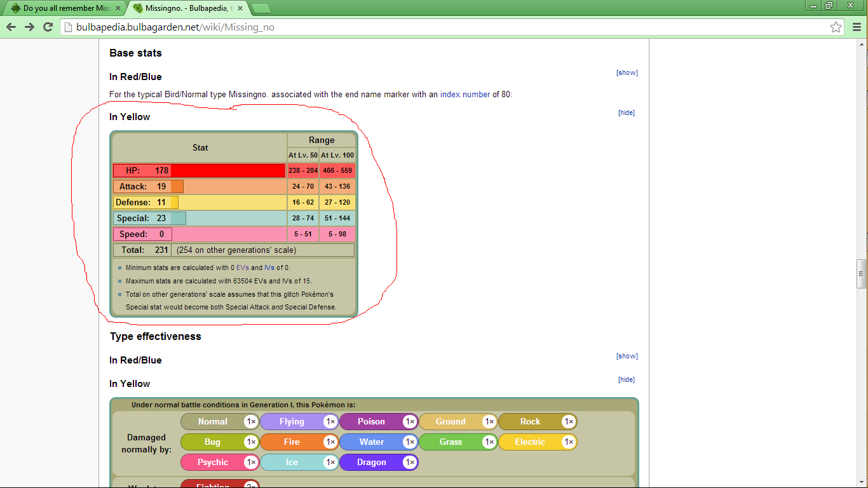
Task: Hide the Base stats In Yellow table
Action: point(627,112)
